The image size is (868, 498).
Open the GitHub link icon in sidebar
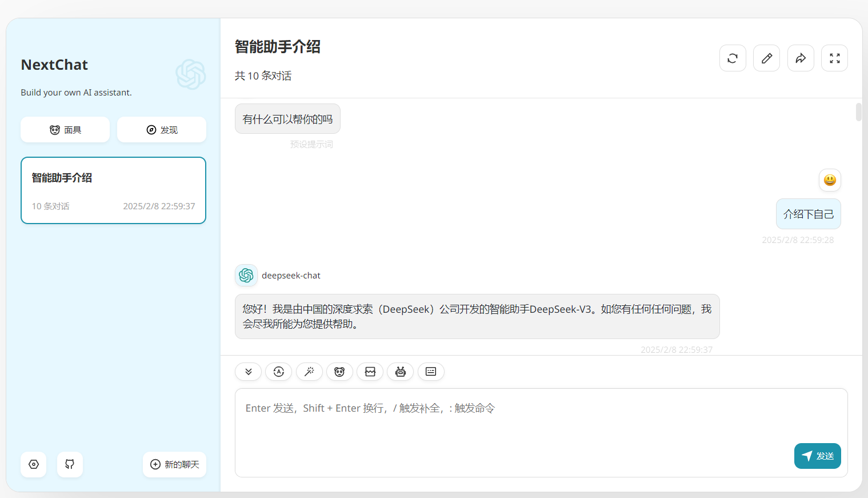click(x=70, y=464)
